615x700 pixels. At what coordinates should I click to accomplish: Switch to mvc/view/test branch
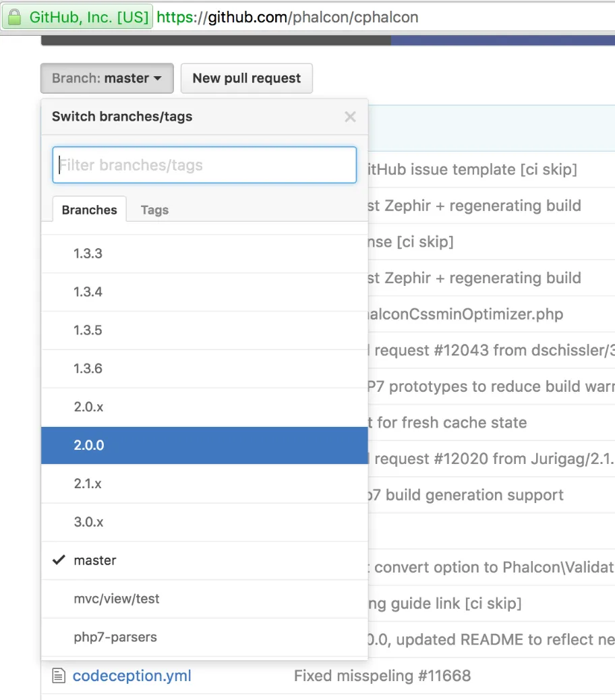pos(117,599)
